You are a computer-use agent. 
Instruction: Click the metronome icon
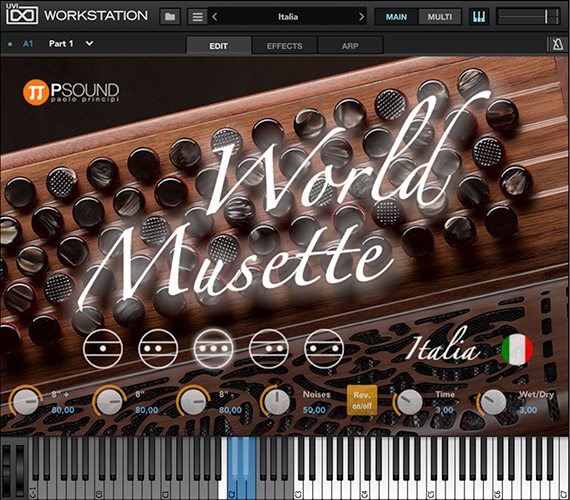pos(557,44)
